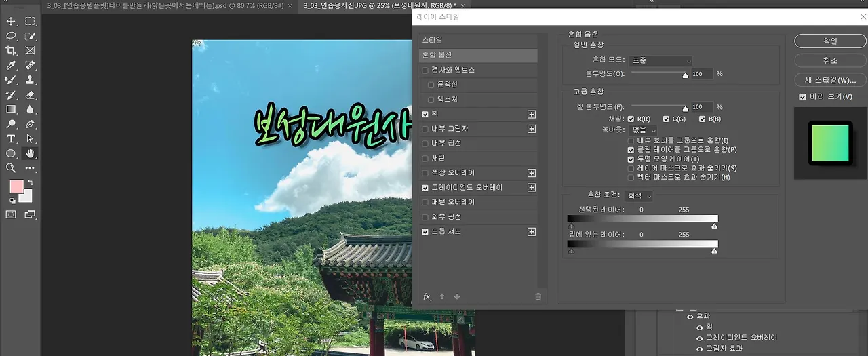Select the Horizontal Type tool
The width and height of the screenshot is (868, 356).
click(x=11, y=138)
